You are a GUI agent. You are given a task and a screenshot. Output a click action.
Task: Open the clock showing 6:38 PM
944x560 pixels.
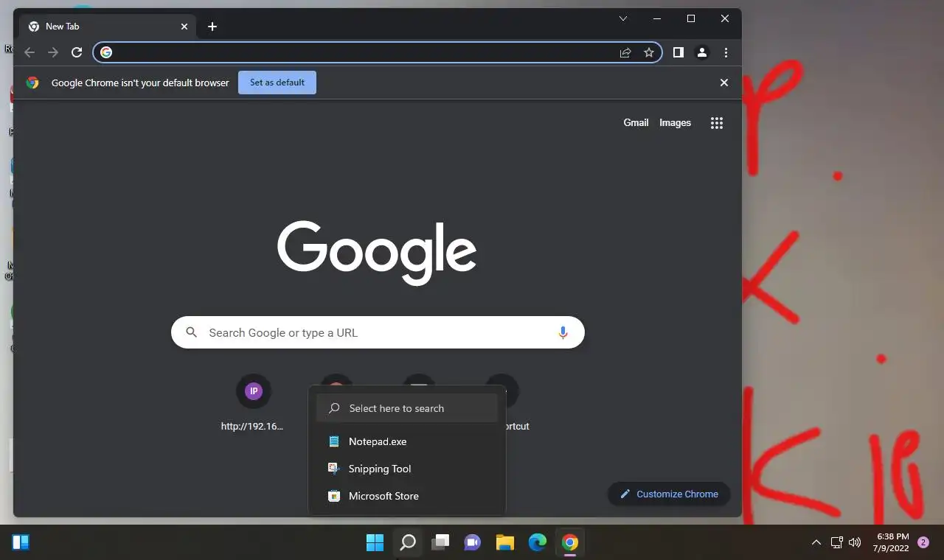pos(892,542)
